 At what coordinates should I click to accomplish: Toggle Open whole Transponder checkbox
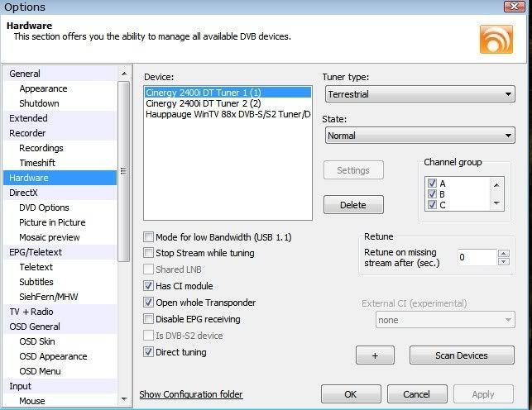pyautogui.click(x=148, y=303)
